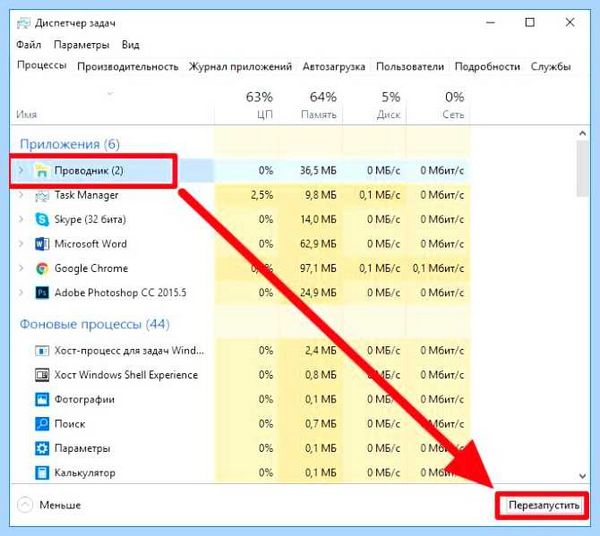Click the Перезапустить button
This screenshot has width=600, height=536.
(x=543, y=505)
